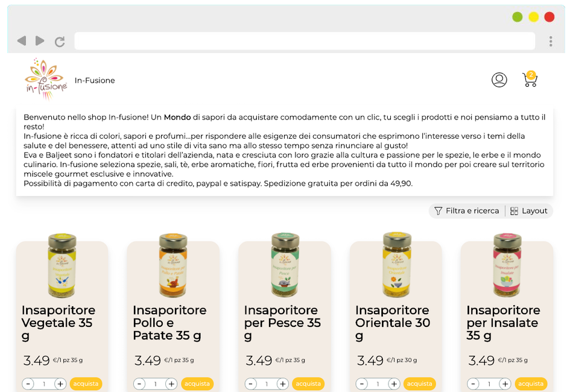Image resolution: width=573 pixels, height=392 pixels.
Task: Click acquista for Insaporitore Orientale
Action: pyautogui.click(x=420, y=384)
